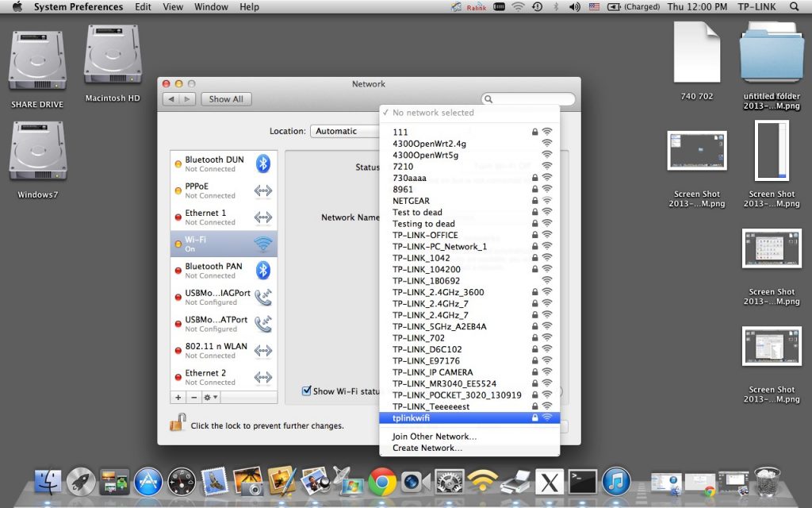The height and width of the screenshot is (508, 812).
Task: Open the Trash in the dock
Action: pyautogui.click(x=767, y=482)
